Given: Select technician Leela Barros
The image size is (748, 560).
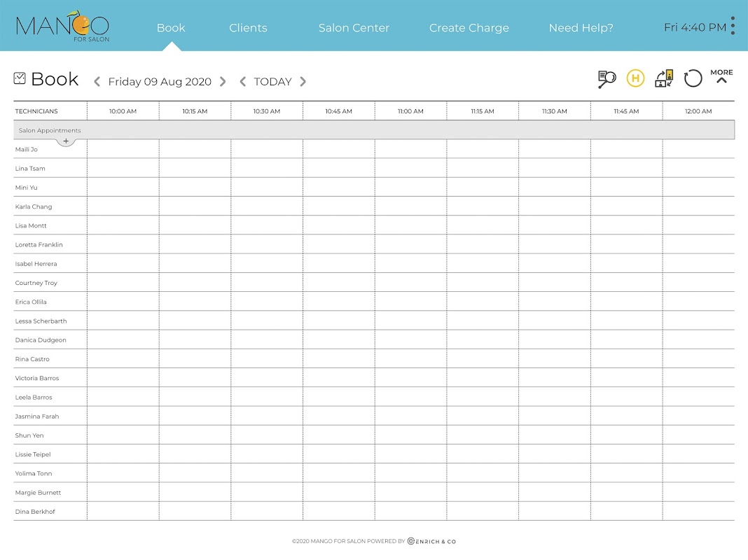Looking at the screenshot, I should 34,397.
